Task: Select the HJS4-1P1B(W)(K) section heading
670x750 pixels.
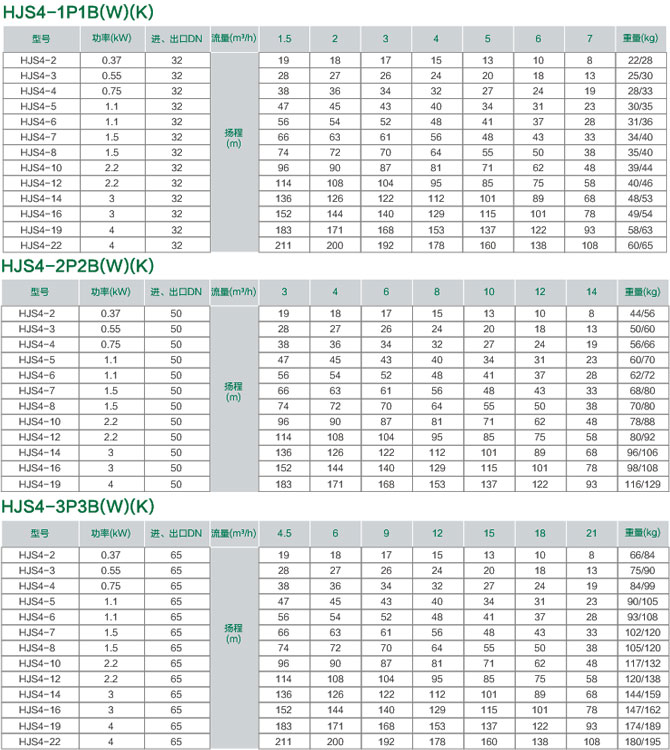Action: [78, 12]
